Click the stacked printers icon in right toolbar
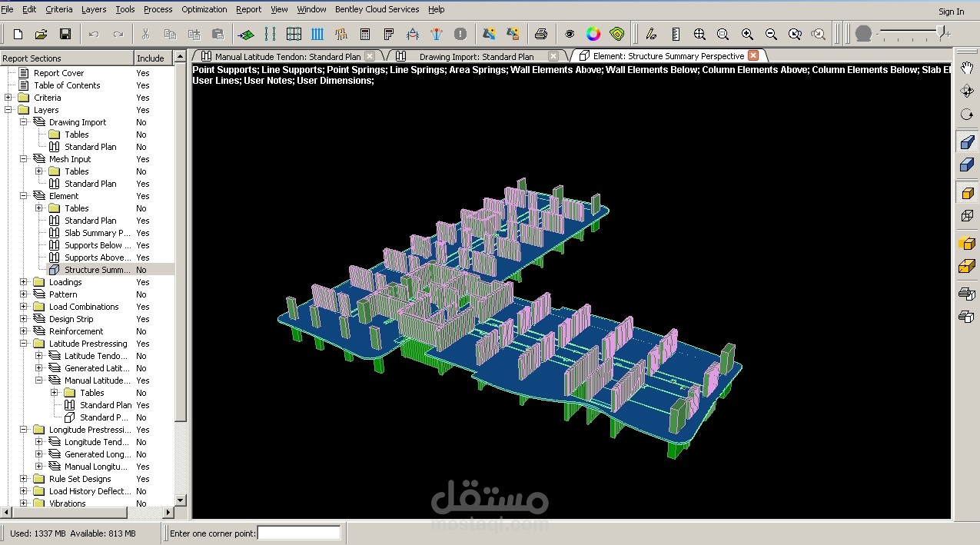This screenshot has height=545, width=980. click(967, 294)
